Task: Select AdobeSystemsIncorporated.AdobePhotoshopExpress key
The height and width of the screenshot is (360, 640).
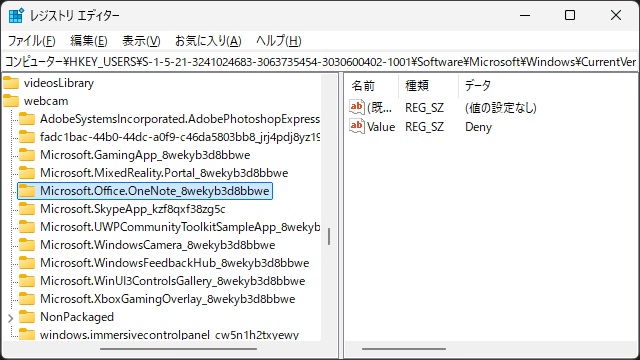Action: [180, 119]
